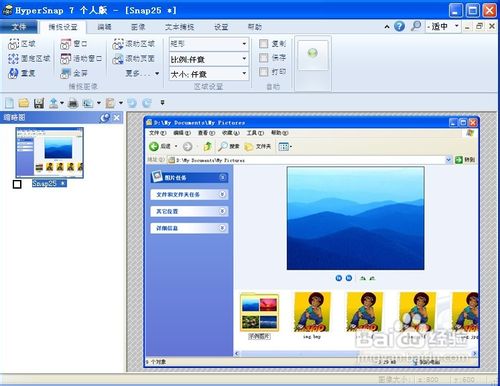The height and width of the screenshot is (386, 500).
Task: Switch to the Image (图像) tab
Action: tap(138, 27)
